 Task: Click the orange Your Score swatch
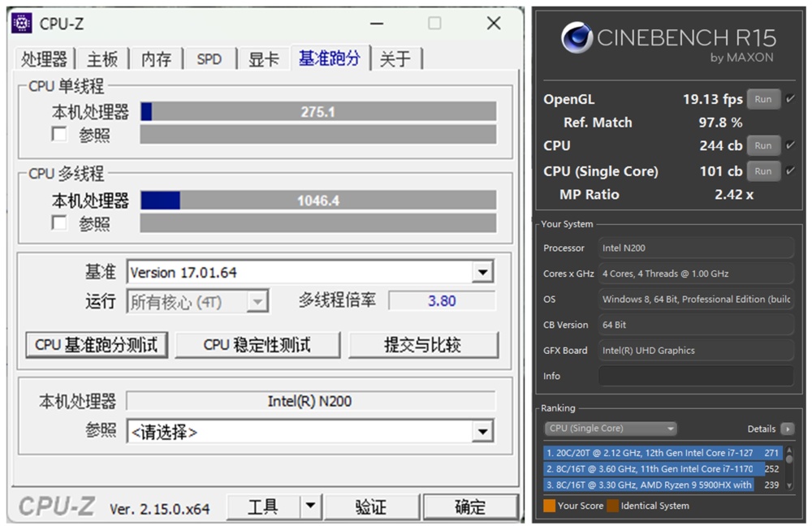coord(550,506)
